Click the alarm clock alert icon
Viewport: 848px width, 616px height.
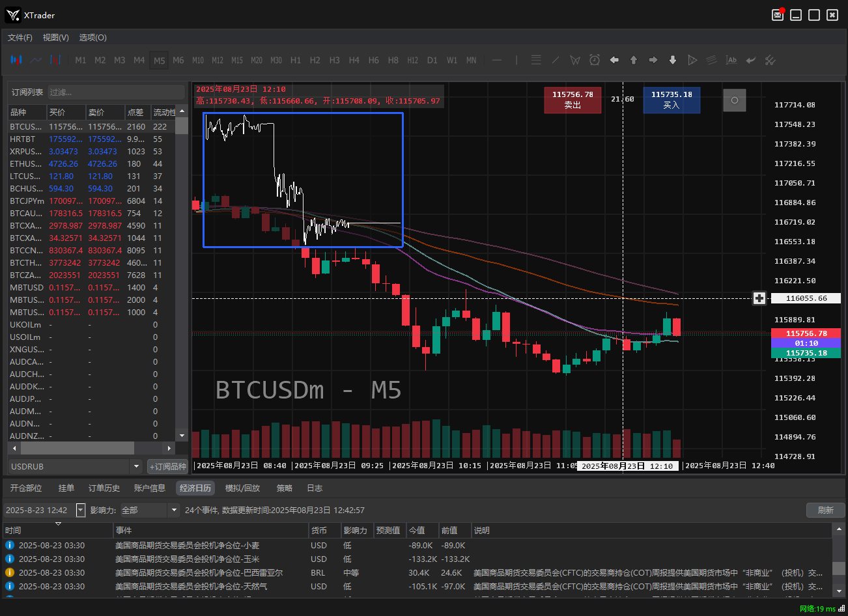(x=595, y=60)
